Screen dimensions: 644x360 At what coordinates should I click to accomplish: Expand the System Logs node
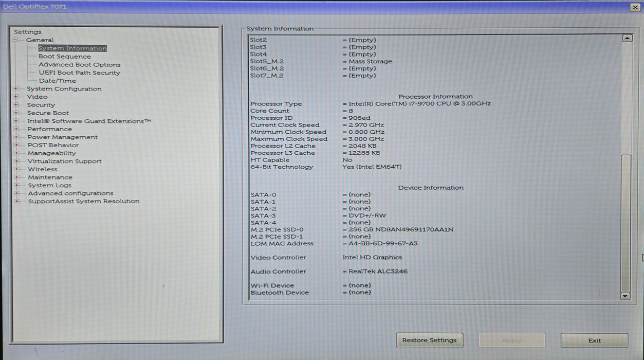16,185
